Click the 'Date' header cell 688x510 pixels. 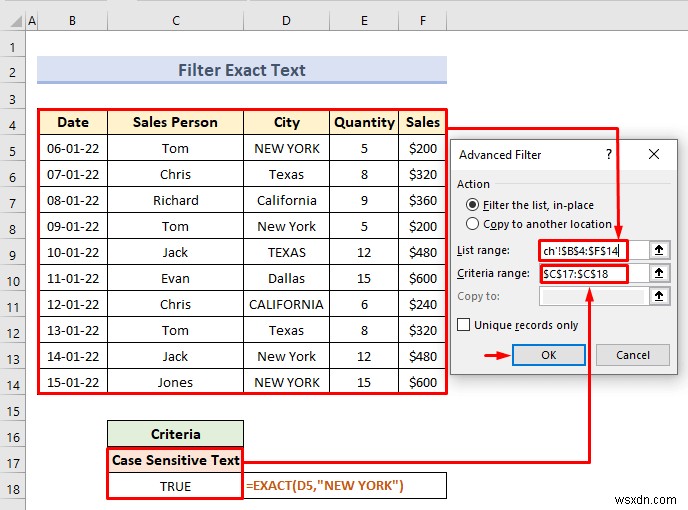pos(73,122)
